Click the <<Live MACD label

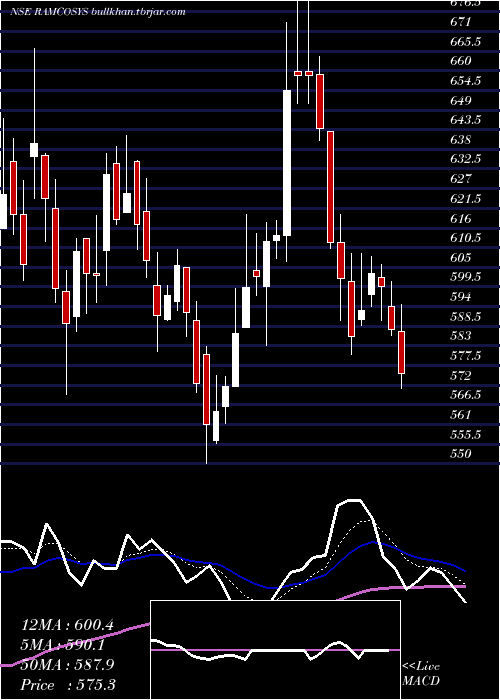pos(421,674)
